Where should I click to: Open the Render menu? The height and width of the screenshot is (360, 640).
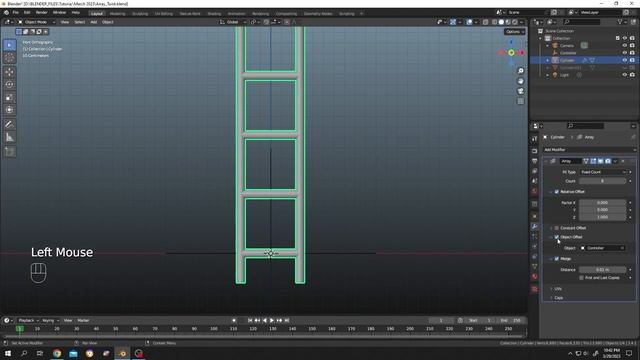42,13
